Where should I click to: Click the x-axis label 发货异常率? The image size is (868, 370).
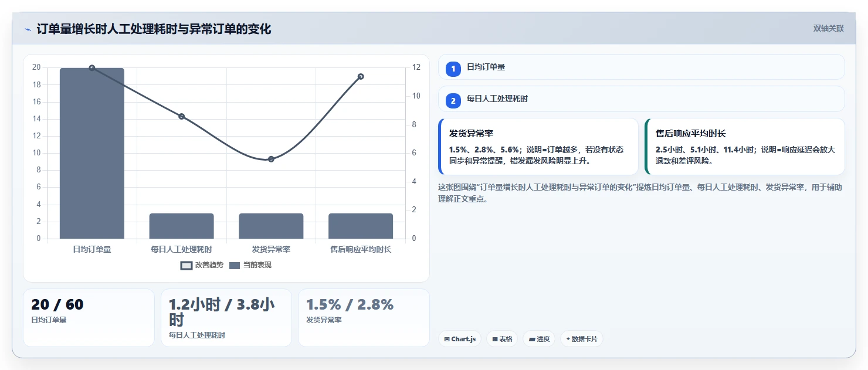pos(271,249)
